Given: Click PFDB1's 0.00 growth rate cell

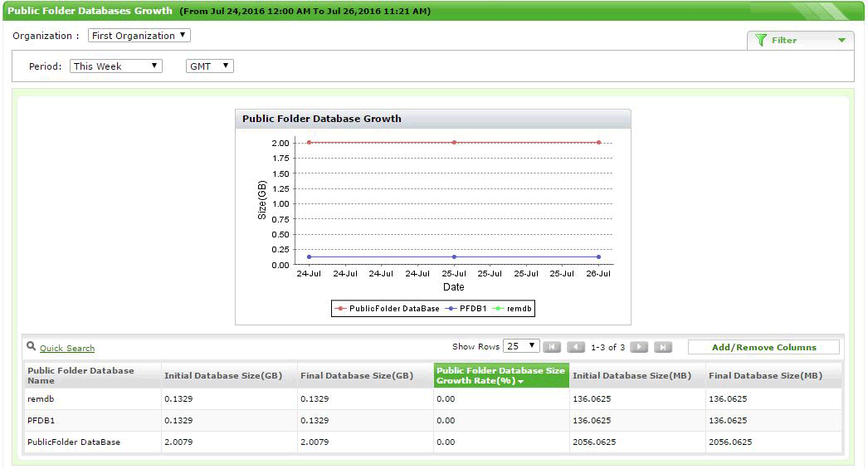Looking at the screenshot, I should [501, 420].
